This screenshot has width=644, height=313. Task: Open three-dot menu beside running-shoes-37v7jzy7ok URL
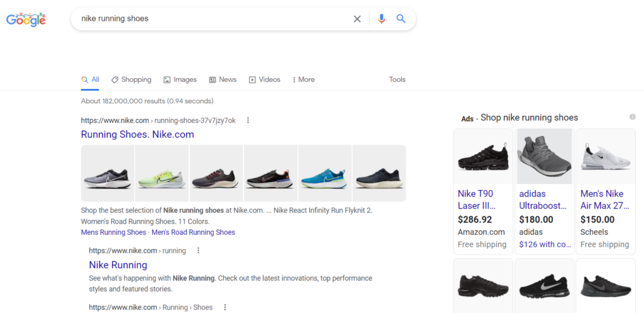click(x=248, y=120)
